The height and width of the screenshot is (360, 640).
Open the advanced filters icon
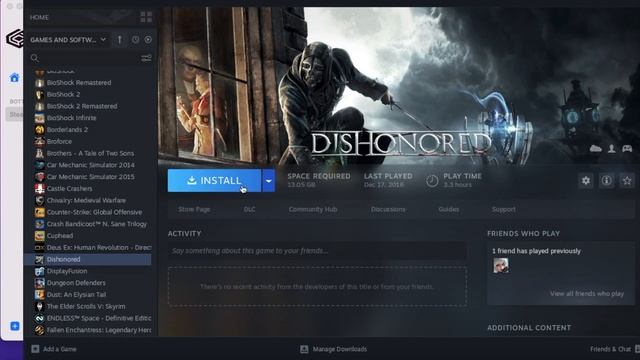coord(146,58)
